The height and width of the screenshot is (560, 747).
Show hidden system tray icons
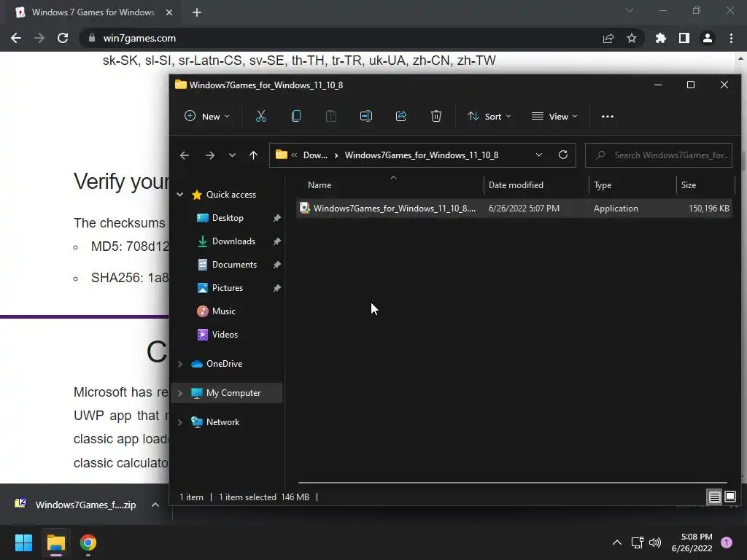click(x=617, y=542)
